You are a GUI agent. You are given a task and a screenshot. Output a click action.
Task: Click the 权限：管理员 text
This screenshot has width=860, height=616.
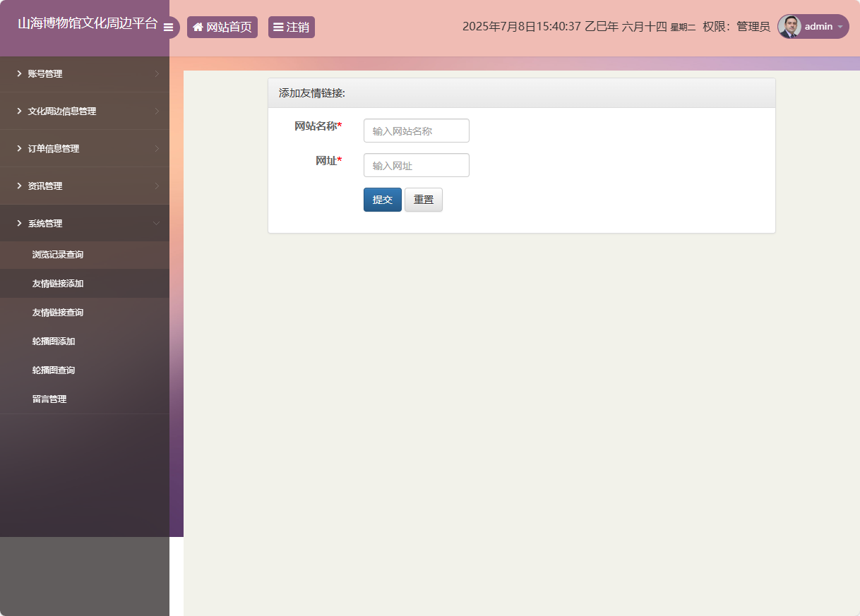[736, 27]
